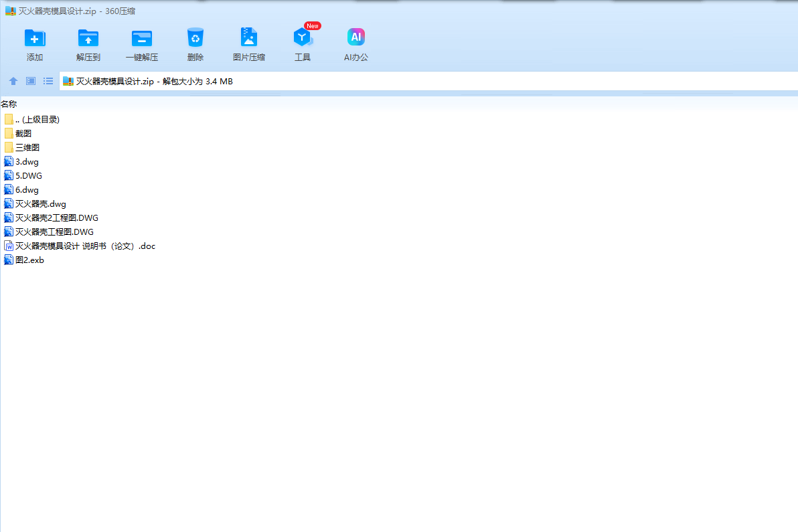
Task: Open the AI办公 assistant icon
Action: coord(355,37)
